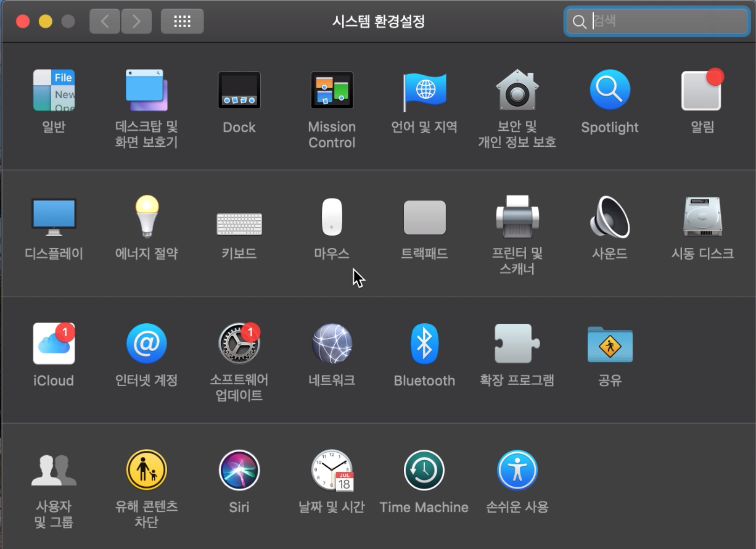Viewport: 756px width, 549px height.
Task: Open 보안 및 개인 정보 보호 pane
Action: (x=517, y=90)
